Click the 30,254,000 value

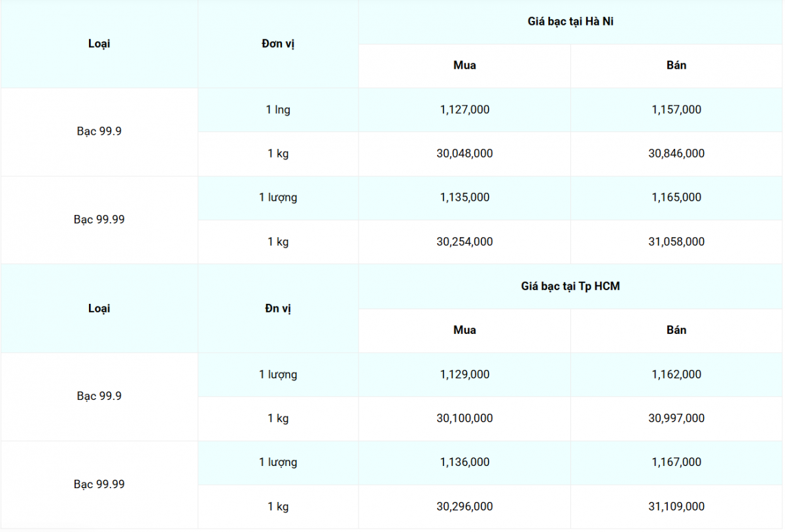464,242
